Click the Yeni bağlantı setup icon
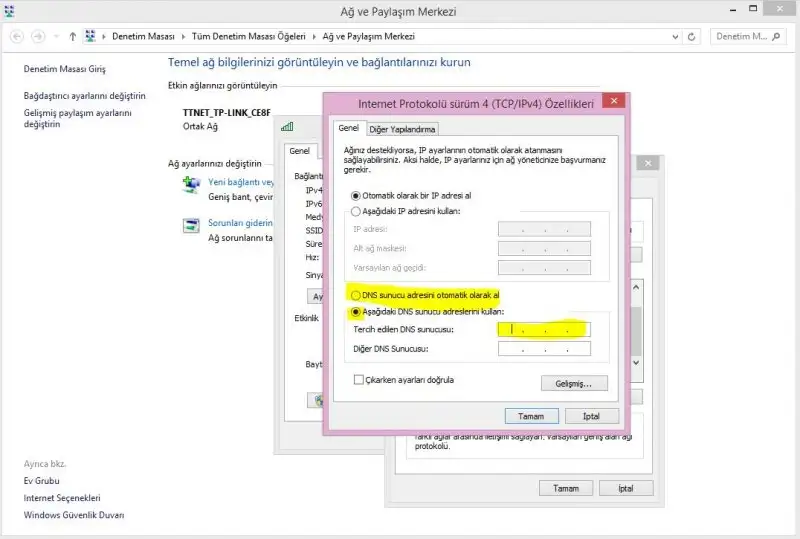This screenshot has height=539, width=800. [x=191, y=186]
